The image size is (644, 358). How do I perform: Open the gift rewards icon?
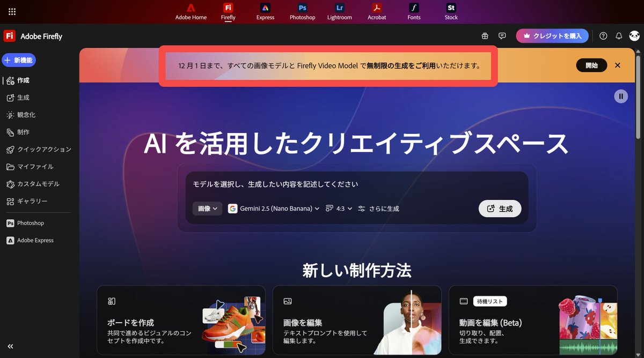click(485, 36)
